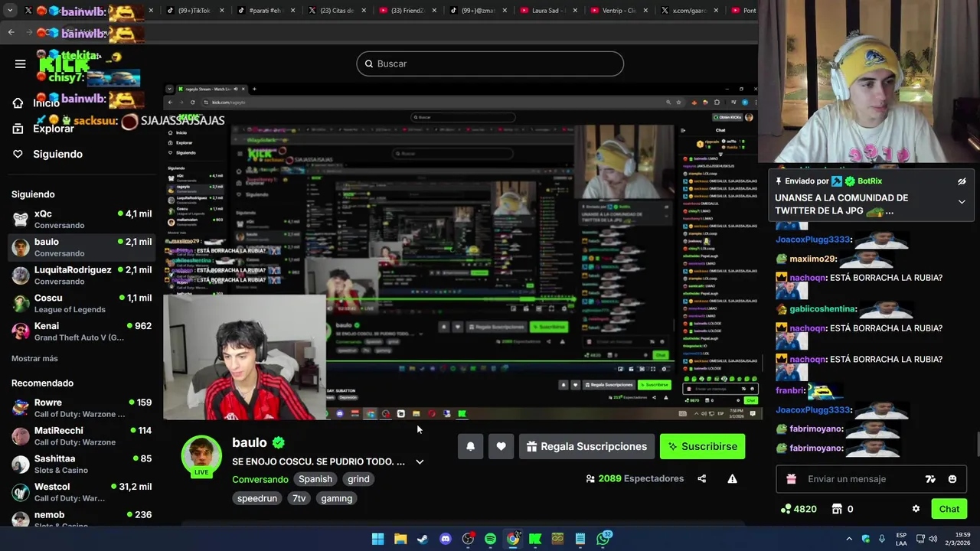
Task: Switch to the (99+)TikTok browser tab
Action: (195, 11)
